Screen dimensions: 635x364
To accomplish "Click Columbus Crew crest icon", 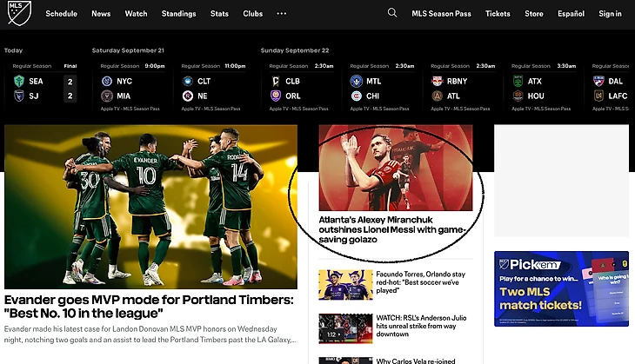I will click(276, 81).
